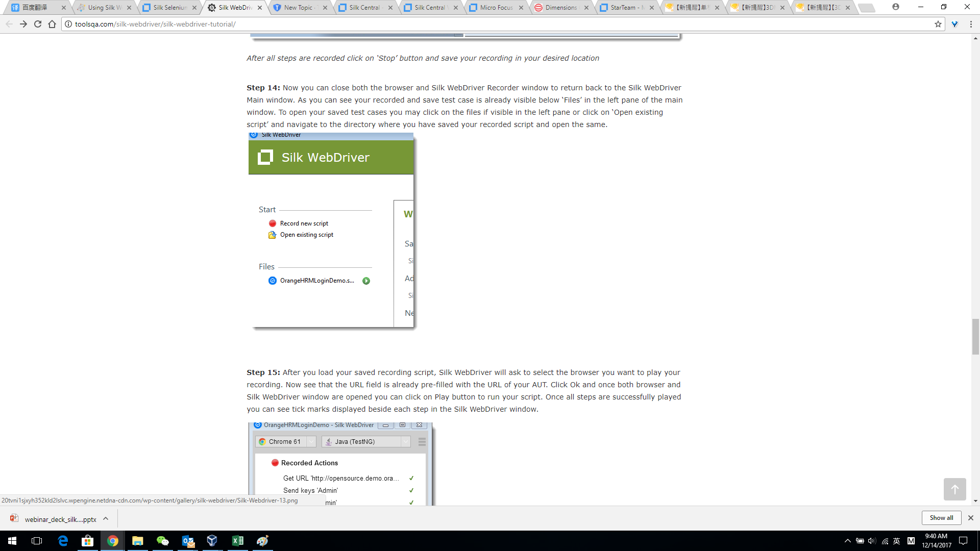Switch to the Baidu Translate tab
This screenshot has height=551, width=980.
[x=39, y=8]
